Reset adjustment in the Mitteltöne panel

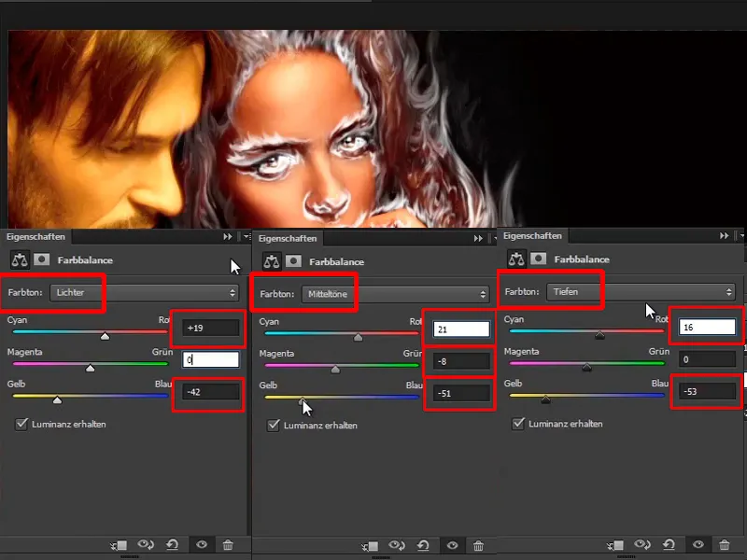coord(423,545)
